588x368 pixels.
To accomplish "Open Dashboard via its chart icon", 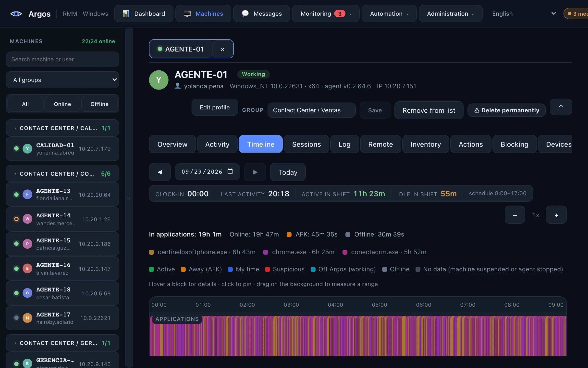I will click(x=126, y=14).
